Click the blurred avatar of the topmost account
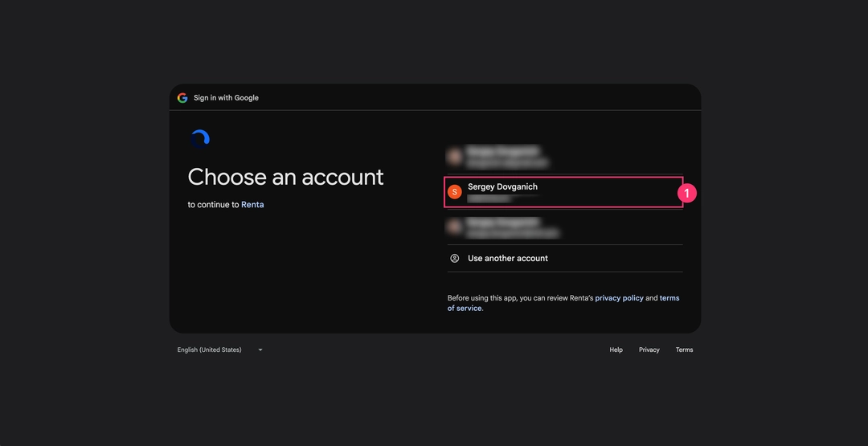This screenshot has width=868, height=446. 455,156
